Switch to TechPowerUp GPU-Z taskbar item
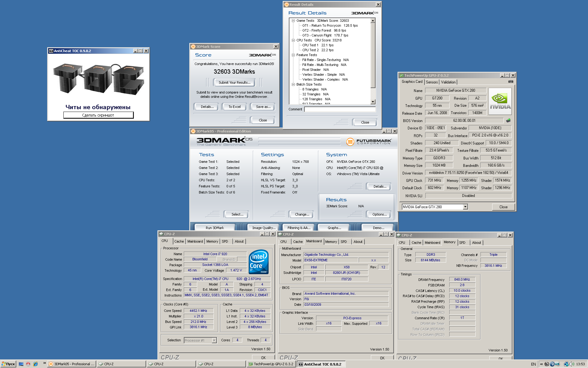 coord(271,364)
